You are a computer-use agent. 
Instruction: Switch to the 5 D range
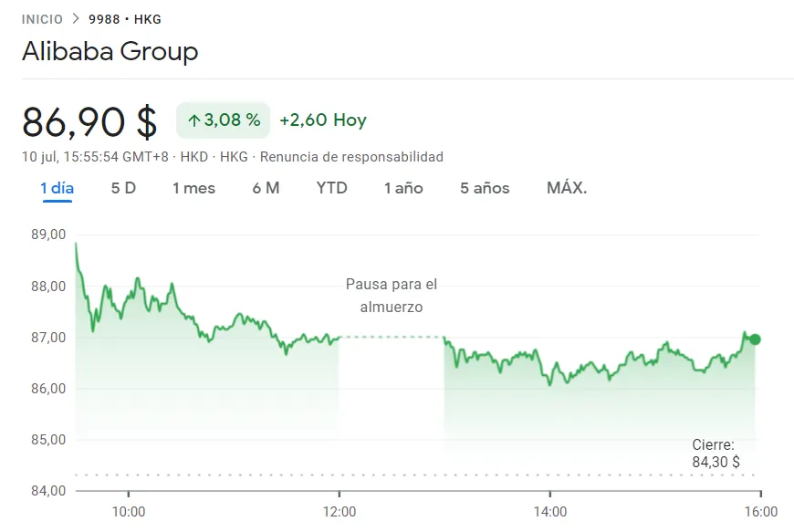tap(123, 188)
